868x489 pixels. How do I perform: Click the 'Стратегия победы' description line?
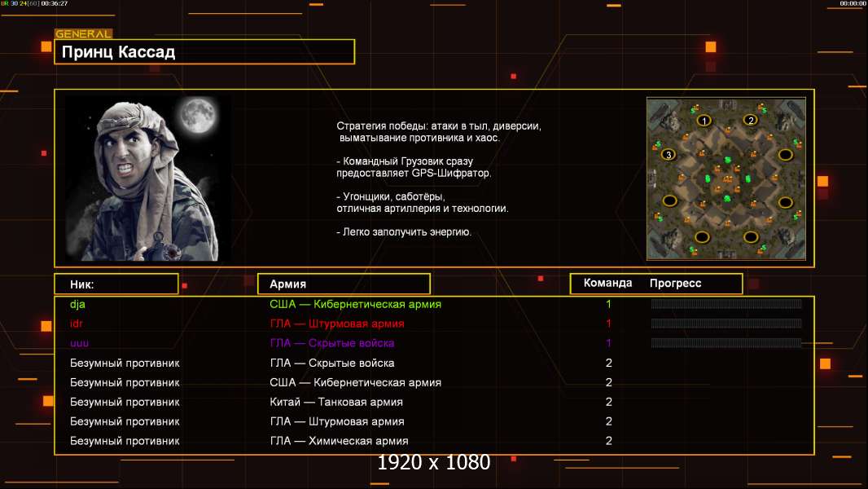(x=439, y=126)
